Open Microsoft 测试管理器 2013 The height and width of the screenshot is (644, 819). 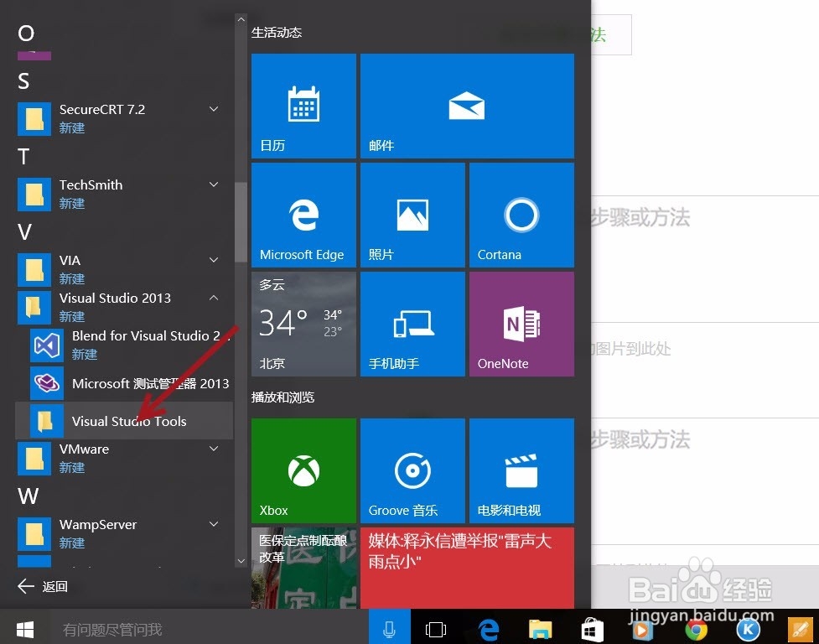124,383
